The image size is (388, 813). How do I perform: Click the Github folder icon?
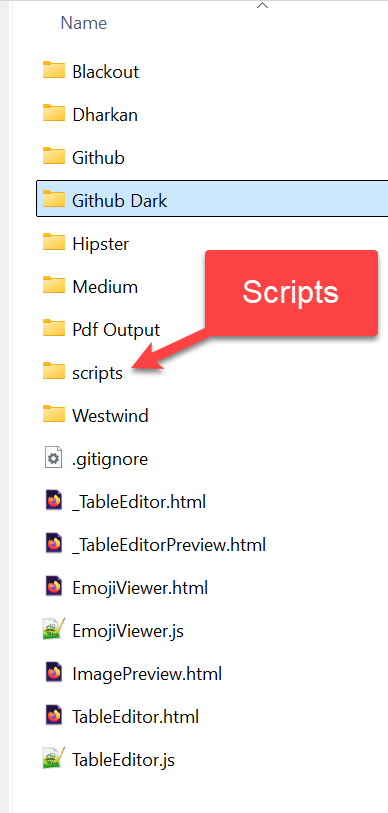[53, 157]
